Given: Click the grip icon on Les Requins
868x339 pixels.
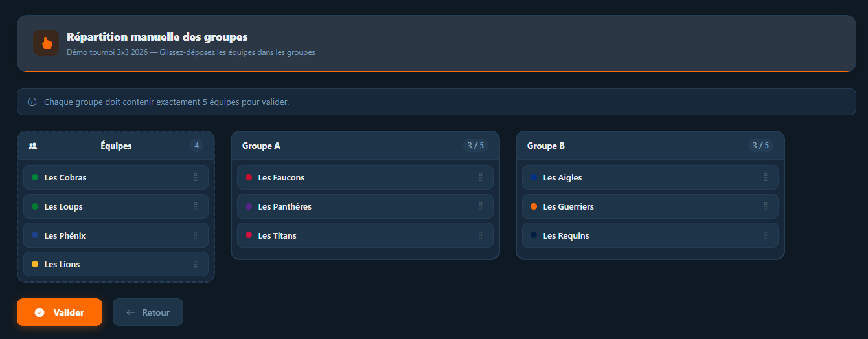Looking at the screenshot, I should pyautogui.click(x=766, y=235).
